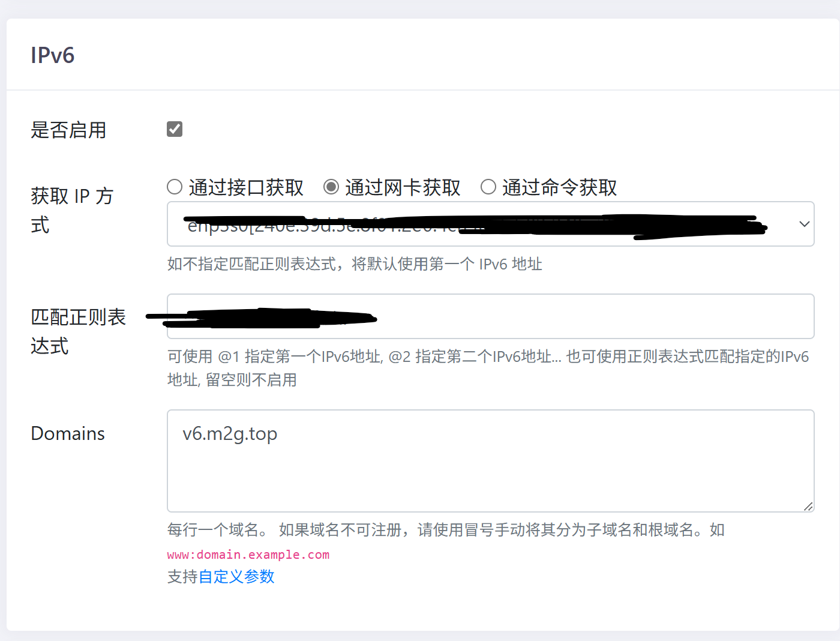Click into the Domains textarea

(x=490, y=461)
